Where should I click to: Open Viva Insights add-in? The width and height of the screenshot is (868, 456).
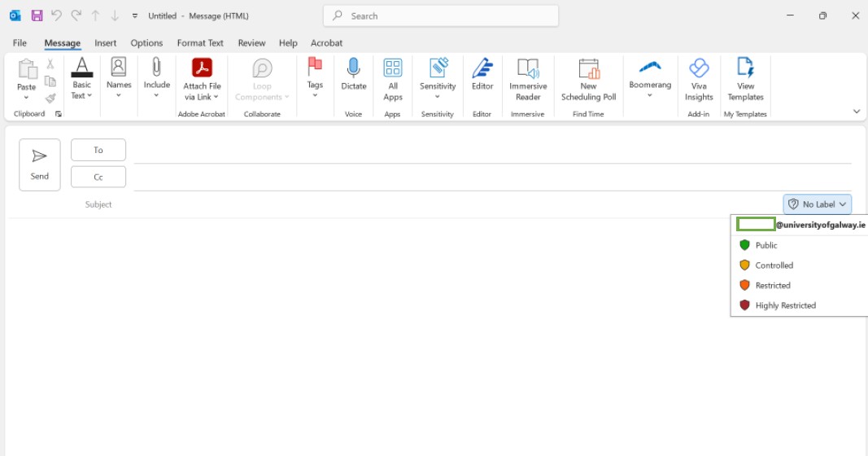(x=699, y=80)
